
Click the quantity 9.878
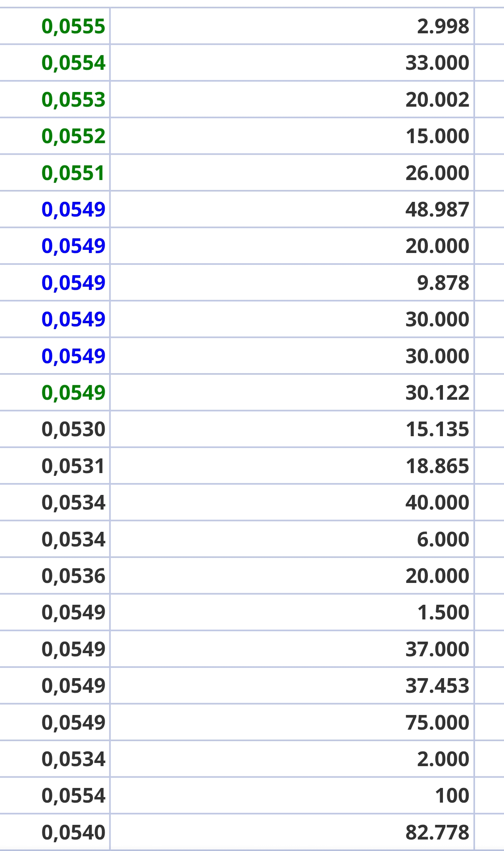click(x=443, y=283)
